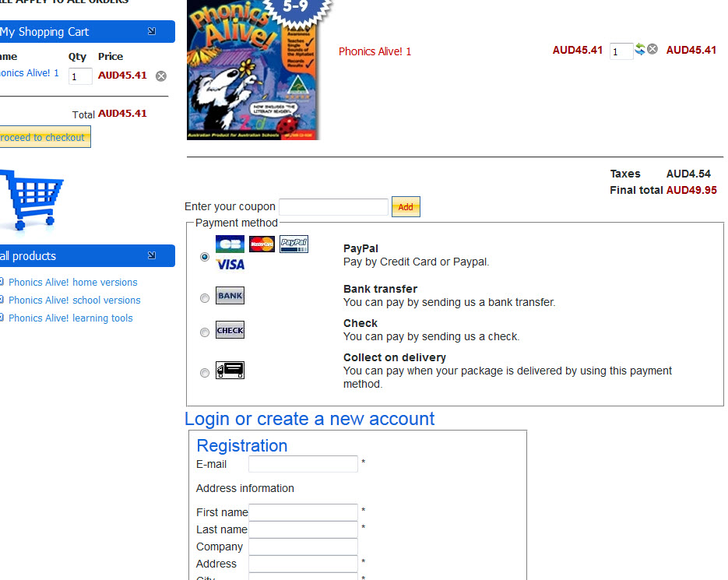Image resolution: width=728 pixels, height=580 pixels.
Task: Open Phonics Alive! home versions category
Action: [73, 283]
